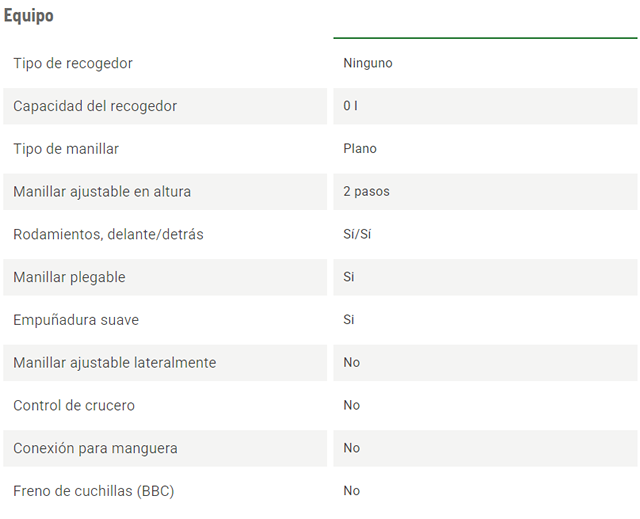Select the Tipo de recogedor label
This screenshot has width=640, height=519.
point(73,63)
